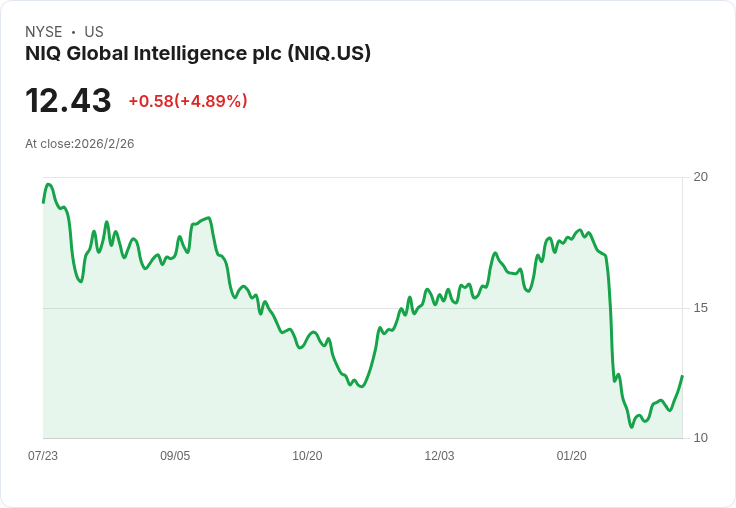Select the 09/05 date on x-axis
The width and height of the screenshot is (736, 508).
175,456
